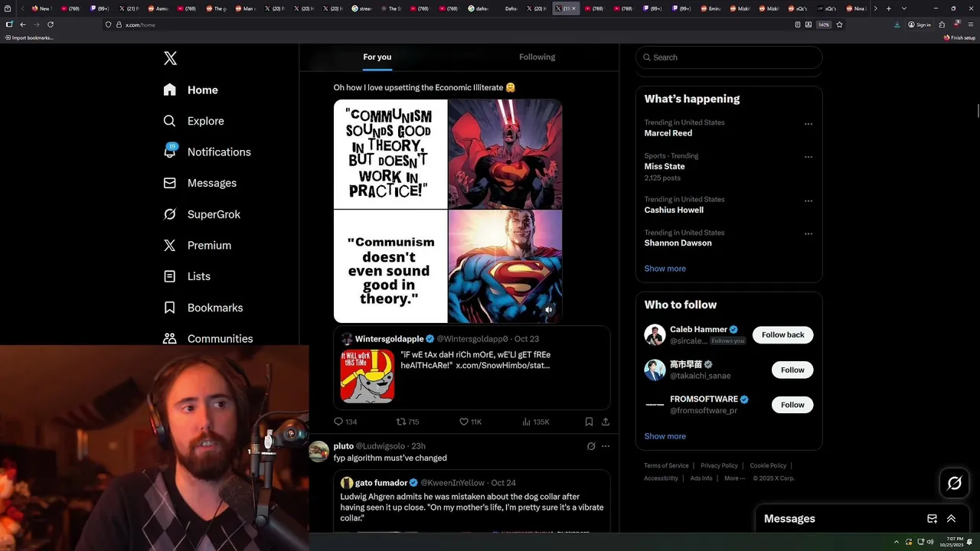Open pluto's profile from the post avatar

tap(319, 452)
